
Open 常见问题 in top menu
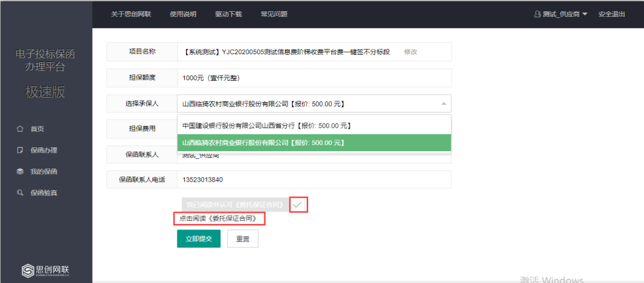click(x=274, y=14)
